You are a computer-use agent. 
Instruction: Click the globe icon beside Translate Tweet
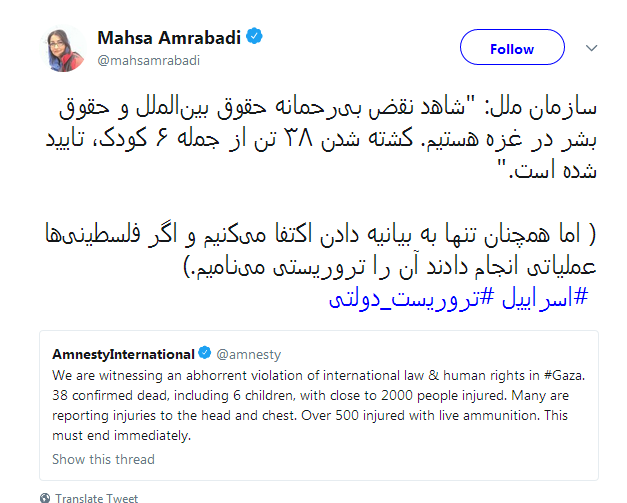[46, 497]
